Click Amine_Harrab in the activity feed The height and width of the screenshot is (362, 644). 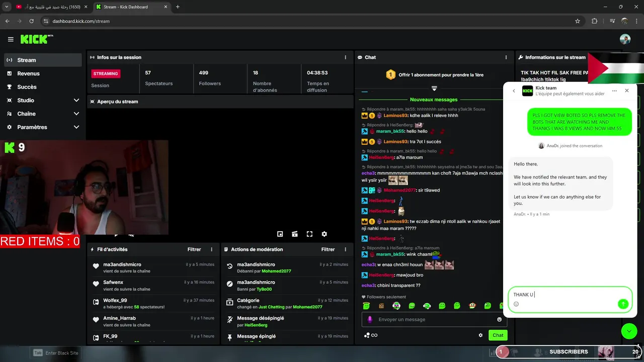point(119,318)
